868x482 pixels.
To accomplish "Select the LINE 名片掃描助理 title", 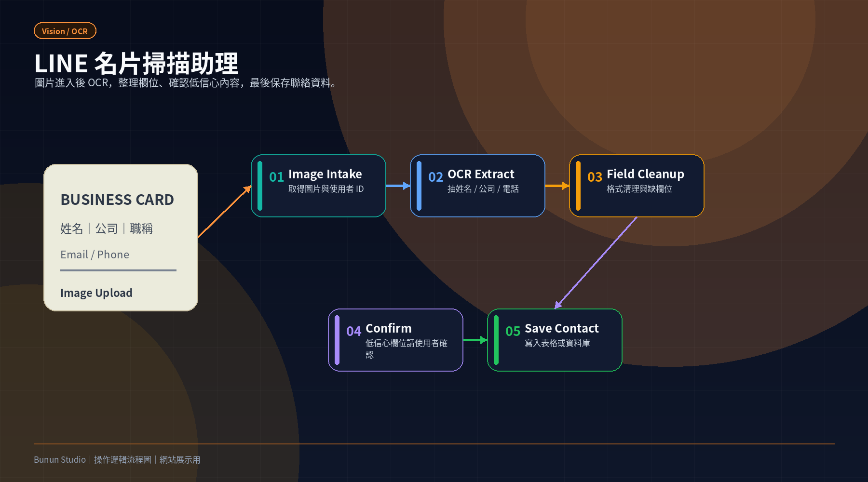I will [136, 63].
